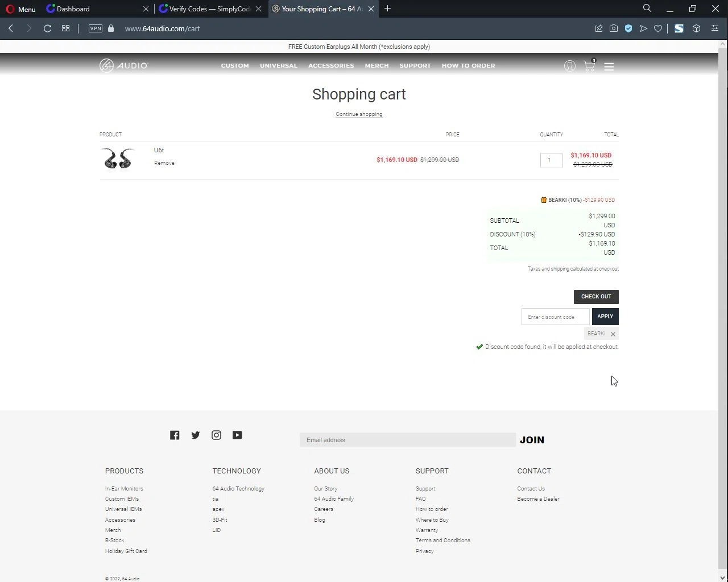
Task: Toggle the VPN badge
Action: coord(96,28)
